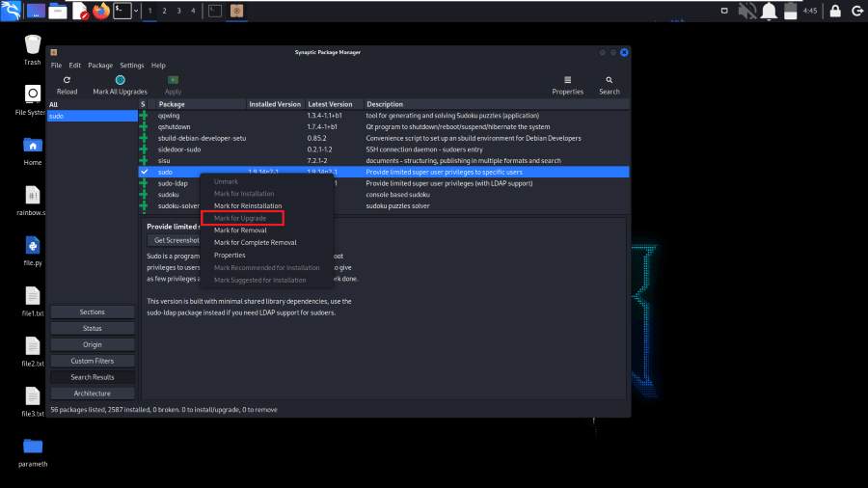Switch to workspace 3

coord(178,11)
